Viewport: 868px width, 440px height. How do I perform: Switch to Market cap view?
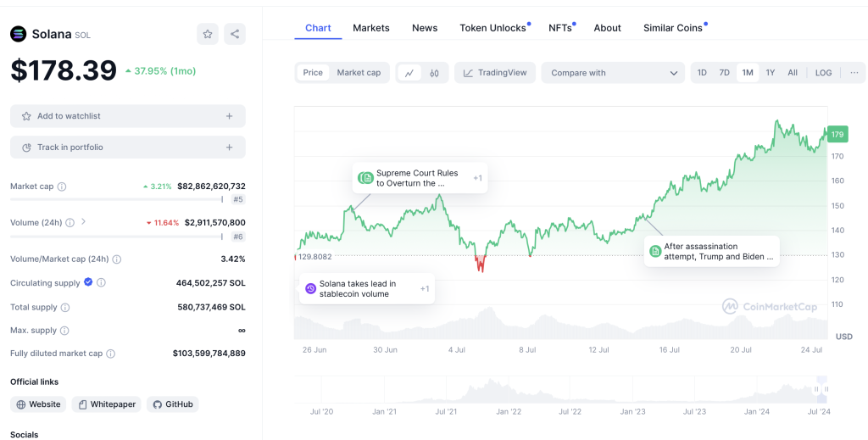click(x=359, y=73)
